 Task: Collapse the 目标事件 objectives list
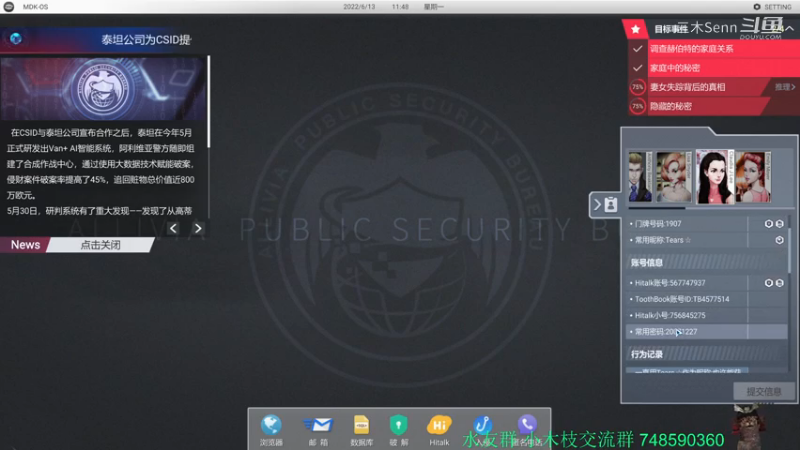pos(789,29)
